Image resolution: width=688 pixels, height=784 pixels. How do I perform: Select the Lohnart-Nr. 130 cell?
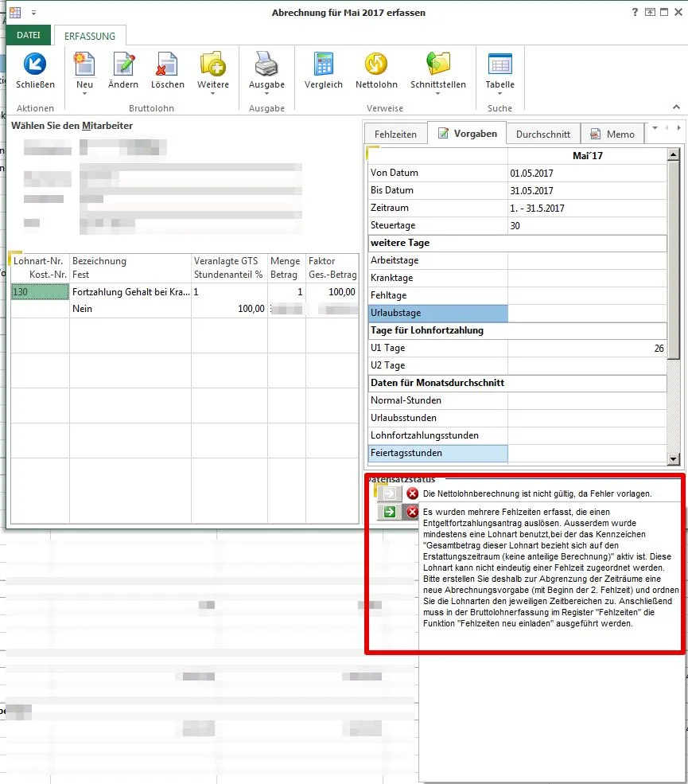tap(40, 292)
